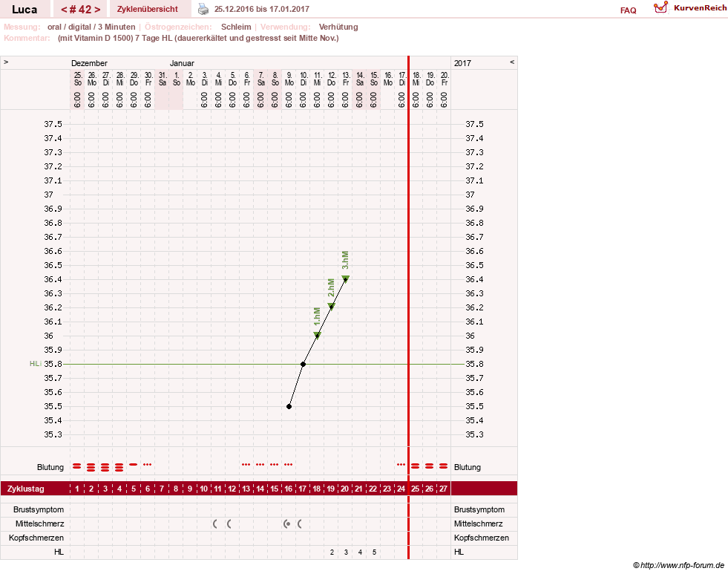Click spotting dots on cycle day 6
728x574 pixels.
point(147,464)
